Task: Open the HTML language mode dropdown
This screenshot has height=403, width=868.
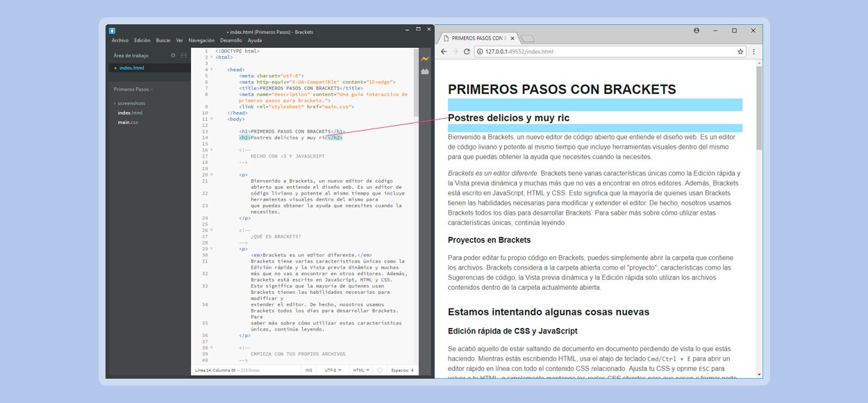Action: point(361,370)
